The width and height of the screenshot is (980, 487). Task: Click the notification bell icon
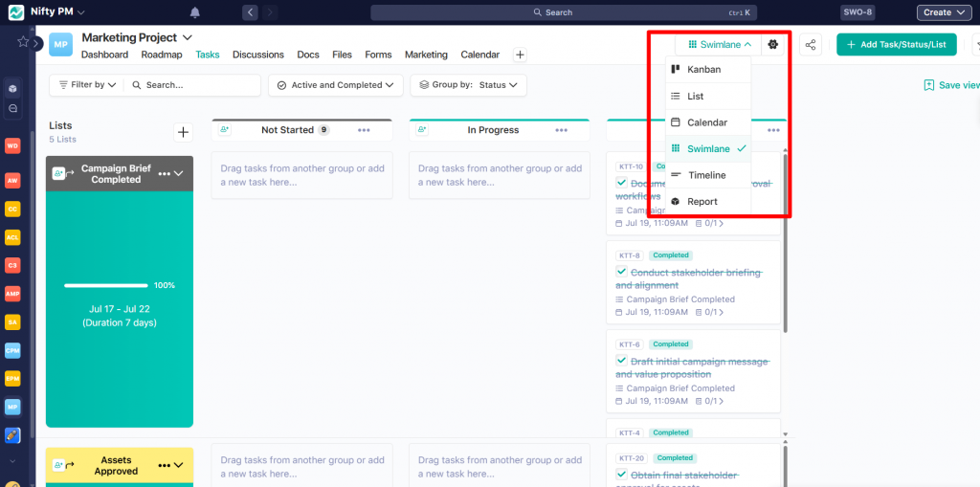pos(195,12)
